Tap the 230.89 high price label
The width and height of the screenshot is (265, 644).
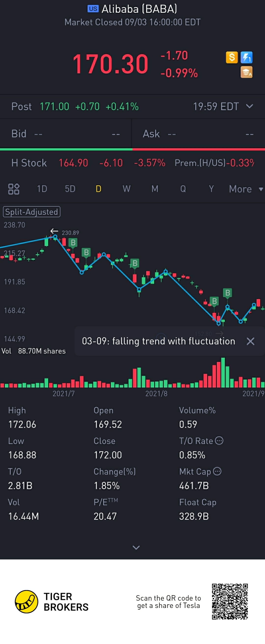coord(70,233)
